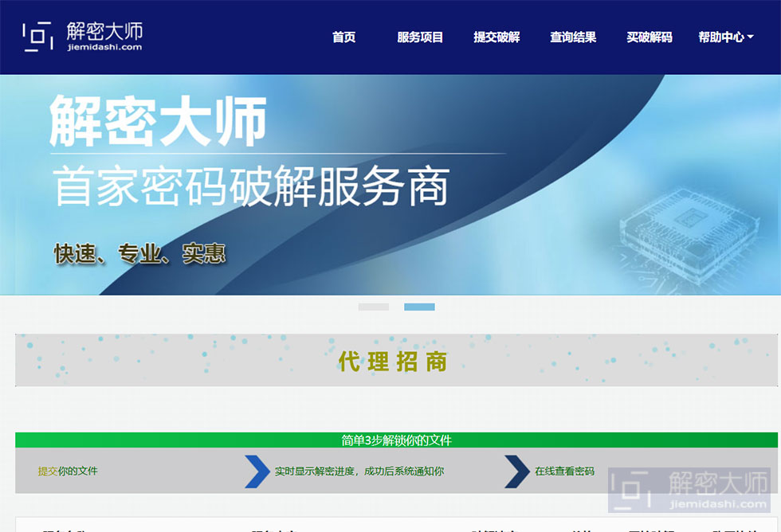Image resolution: width=781 pixels, height=532 pixels.
Task: Click the 简单3步解锁你的文件 green header
Action: [397, 440]
